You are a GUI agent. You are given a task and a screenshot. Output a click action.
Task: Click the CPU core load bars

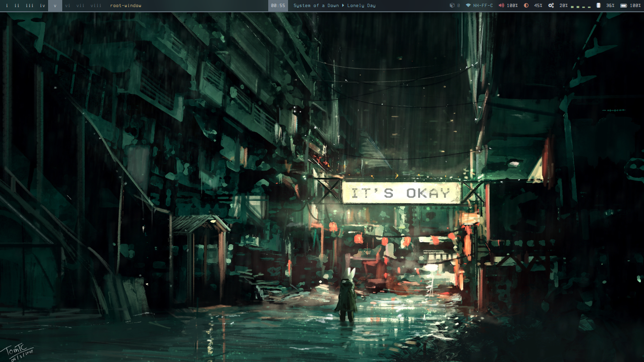pyautogui.click(x=581, y=7)
